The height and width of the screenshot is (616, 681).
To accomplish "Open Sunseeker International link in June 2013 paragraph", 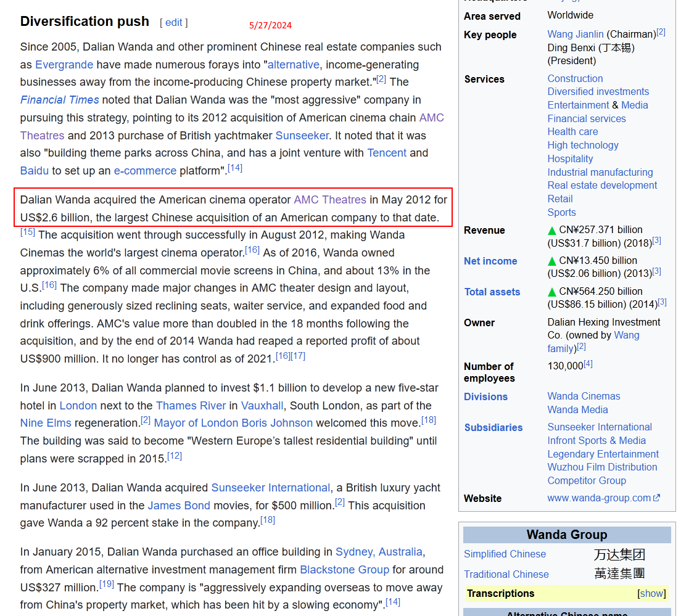I will pyautogui.click(x=271, y=488).
